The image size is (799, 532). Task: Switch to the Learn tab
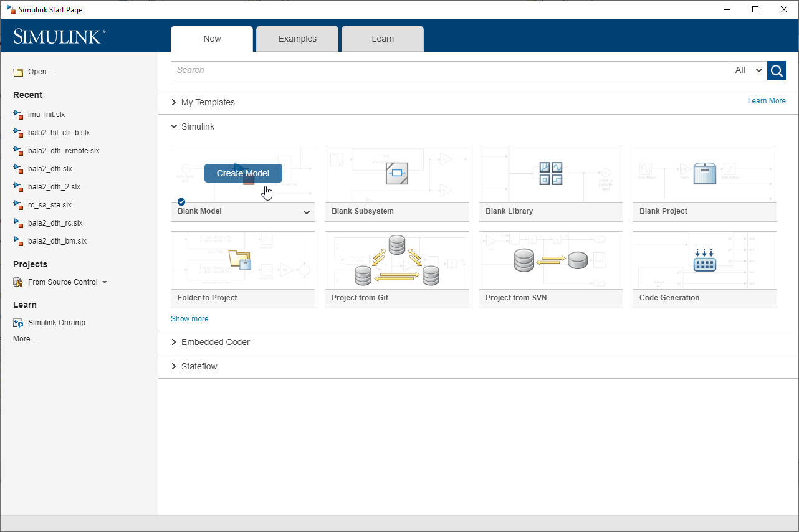point(383,39)
